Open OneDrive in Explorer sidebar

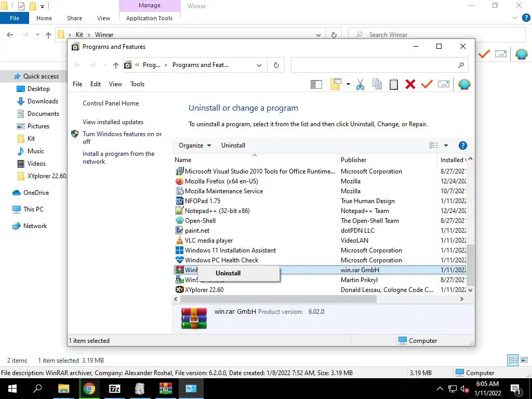coord(36,192)
